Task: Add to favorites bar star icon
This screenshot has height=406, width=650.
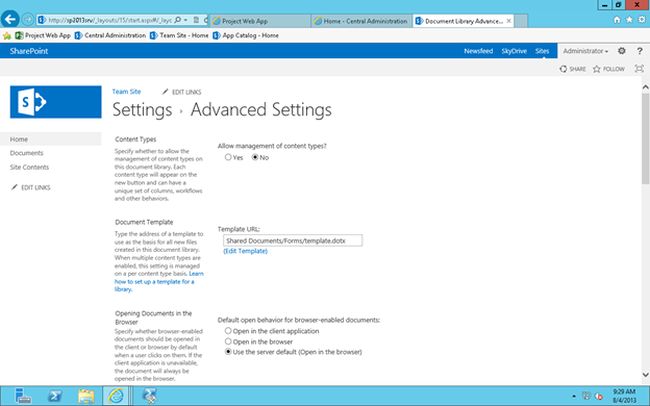Action: 7,36
